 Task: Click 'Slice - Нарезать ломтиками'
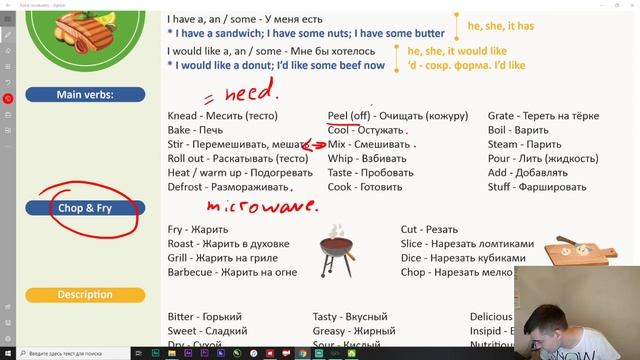(x=467, y=244)
